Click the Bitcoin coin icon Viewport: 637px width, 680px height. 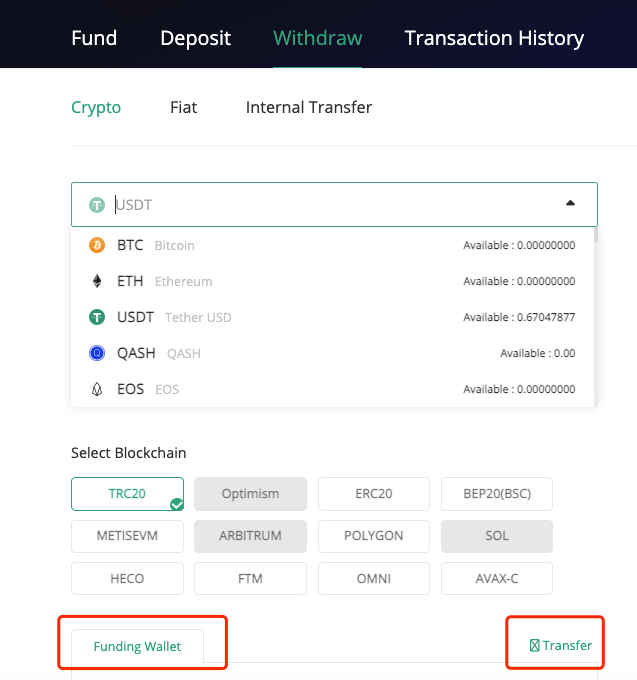[x=97, y=245]
